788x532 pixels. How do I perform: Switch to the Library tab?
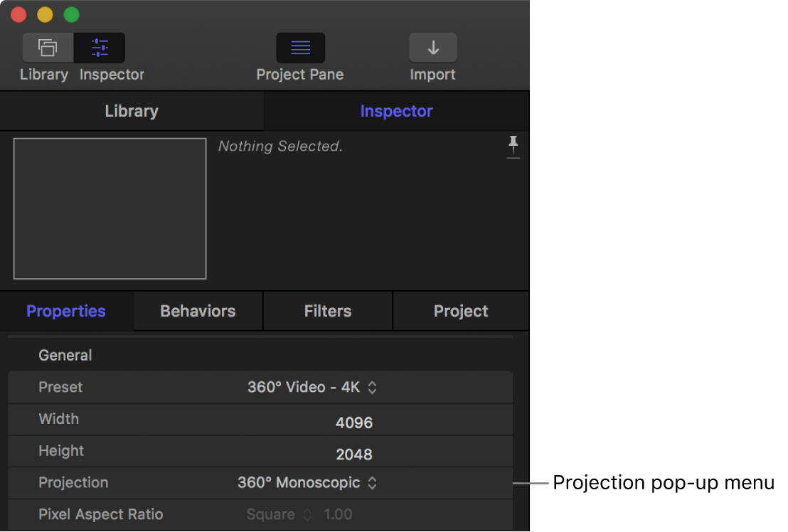(132, 111)
